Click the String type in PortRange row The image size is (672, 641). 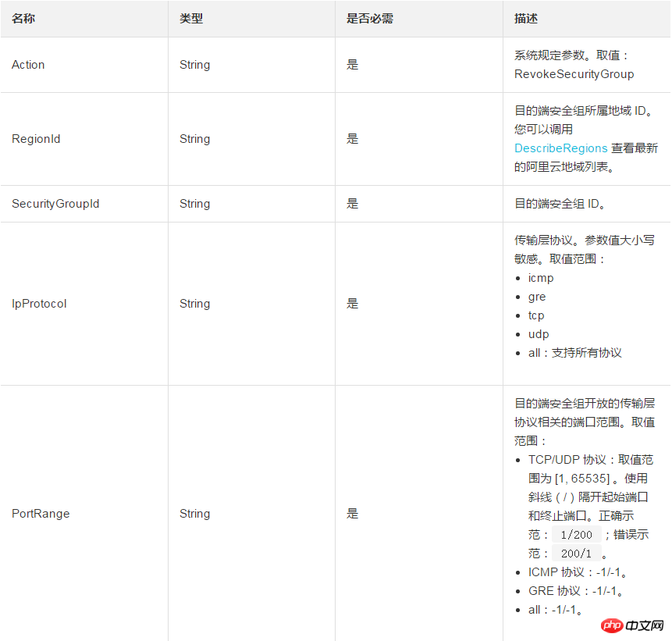(194, 514)
